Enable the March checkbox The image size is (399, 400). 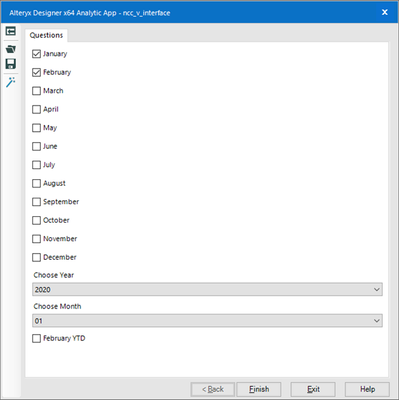[36, 91]
